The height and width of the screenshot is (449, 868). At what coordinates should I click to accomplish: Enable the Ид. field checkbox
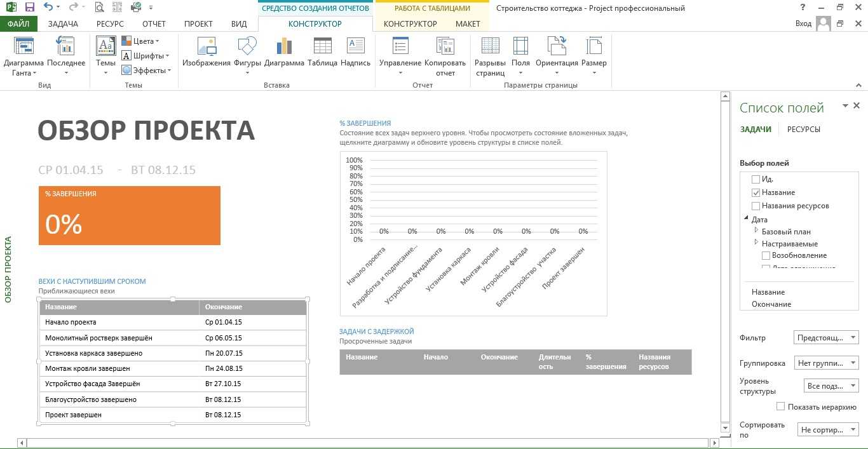point(756,179)
